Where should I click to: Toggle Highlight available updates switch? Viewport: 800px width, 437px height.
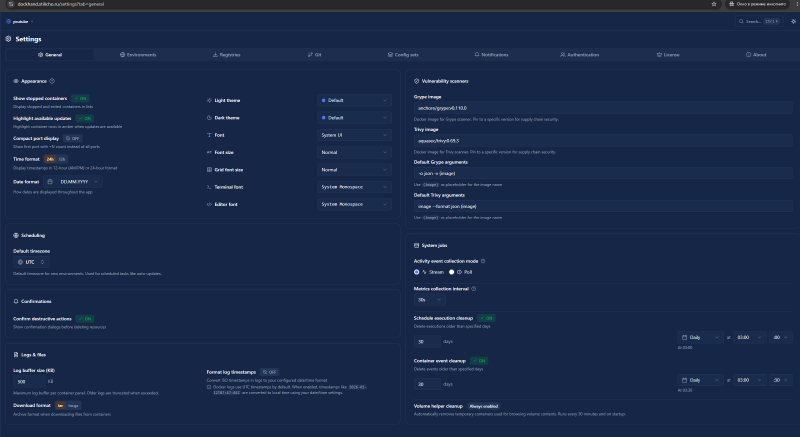point(85,118)
